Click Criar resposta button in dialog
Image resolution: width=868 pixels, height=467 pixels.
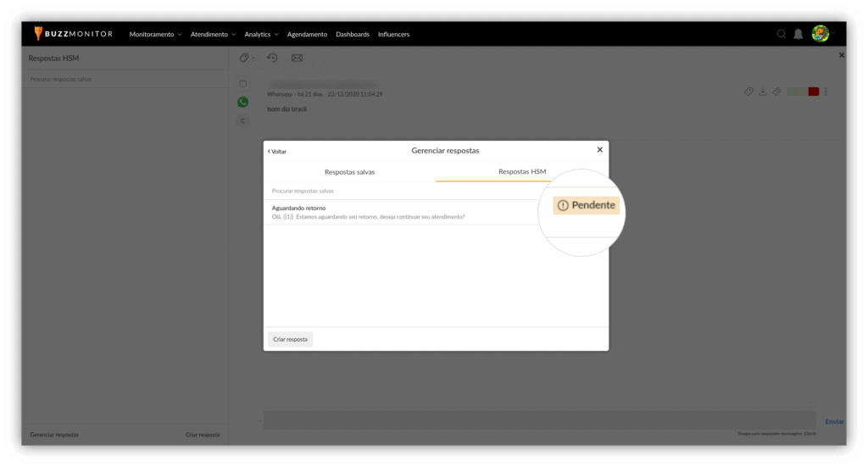290,339
